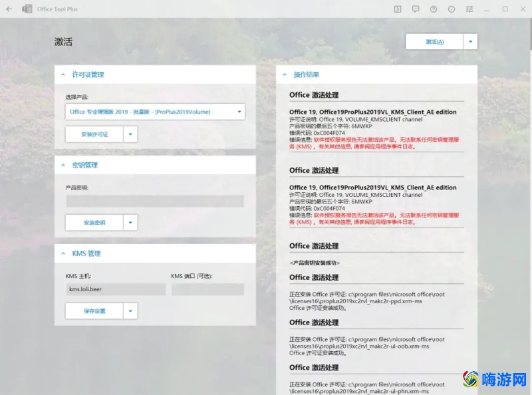
Task: Click the 安装密钥 button
Action: 94,223
